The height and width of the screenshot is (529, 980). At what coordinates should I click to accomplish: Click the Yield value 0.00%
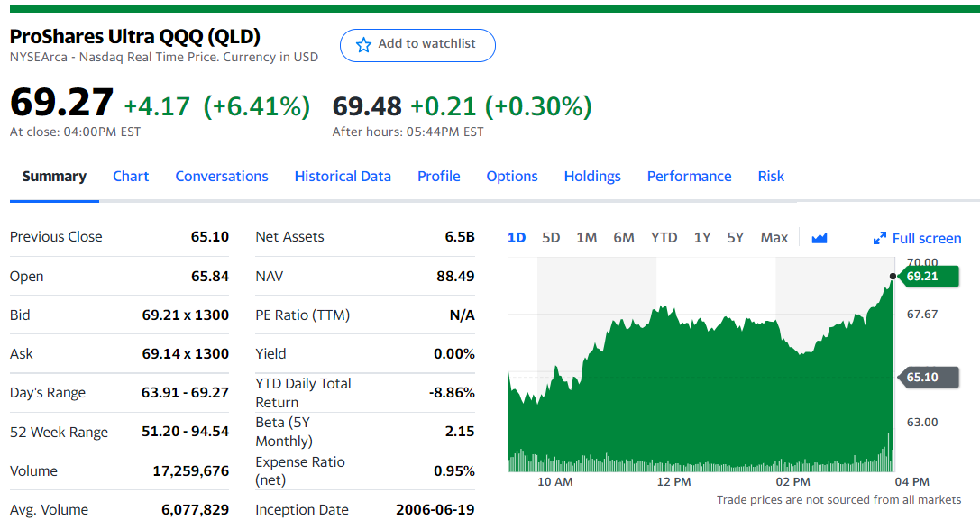point(454,353)
